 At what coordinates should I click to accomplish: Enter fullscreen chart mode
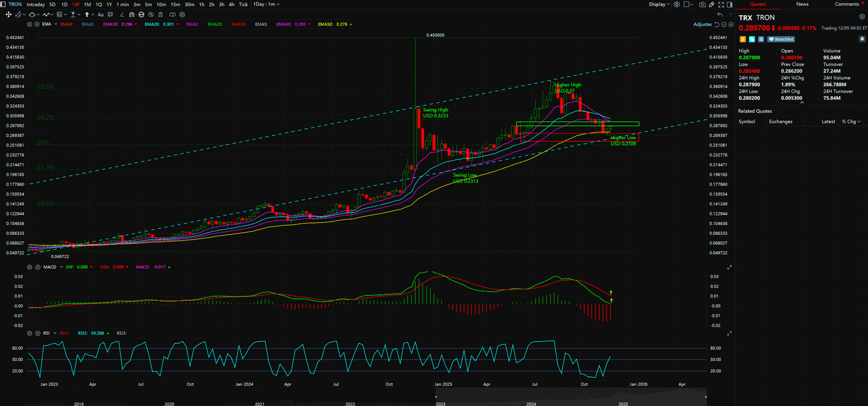point(721,4)
